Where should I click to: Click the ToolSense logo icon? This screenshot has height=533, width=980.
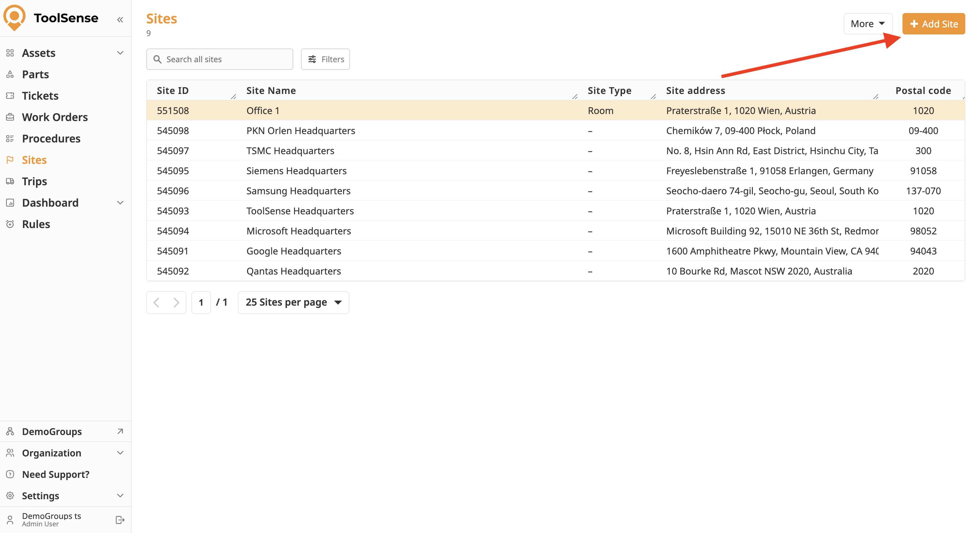click(x=14, y=17)
